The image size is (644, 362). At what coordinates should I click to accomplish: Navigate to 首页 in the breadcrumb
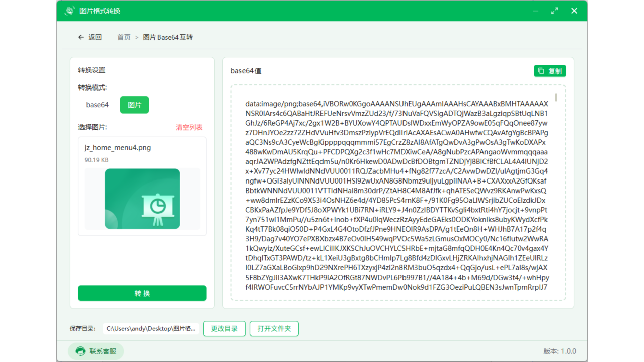coord(124,37)
